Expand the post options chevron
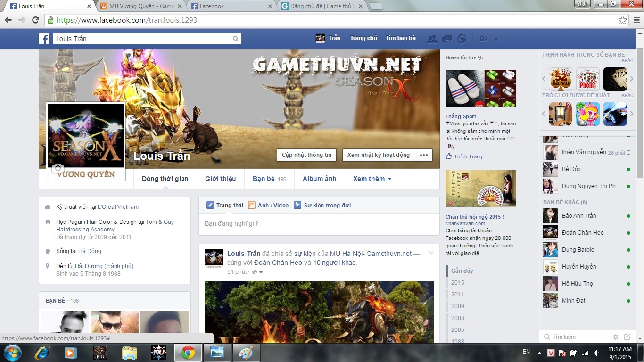 tap(431, 254)
